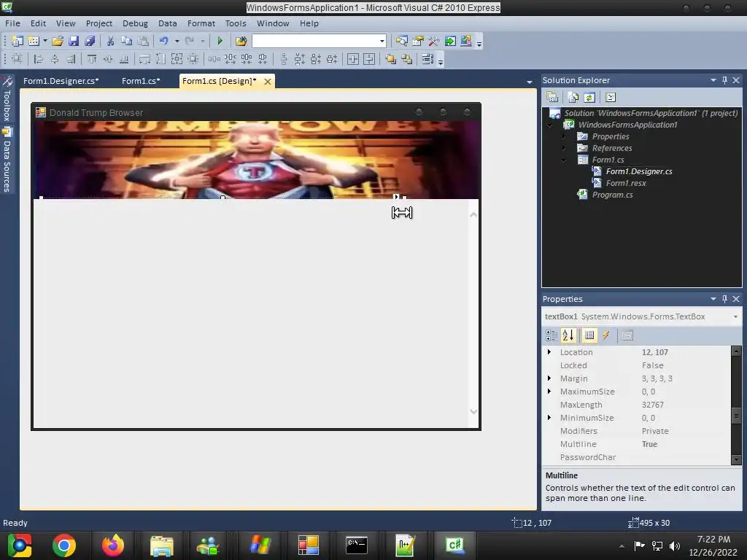Pin the Properties panel
Image resolution: width=747 pixels, height=560 pixels.
pyautogui.click(x=724, y=298)
